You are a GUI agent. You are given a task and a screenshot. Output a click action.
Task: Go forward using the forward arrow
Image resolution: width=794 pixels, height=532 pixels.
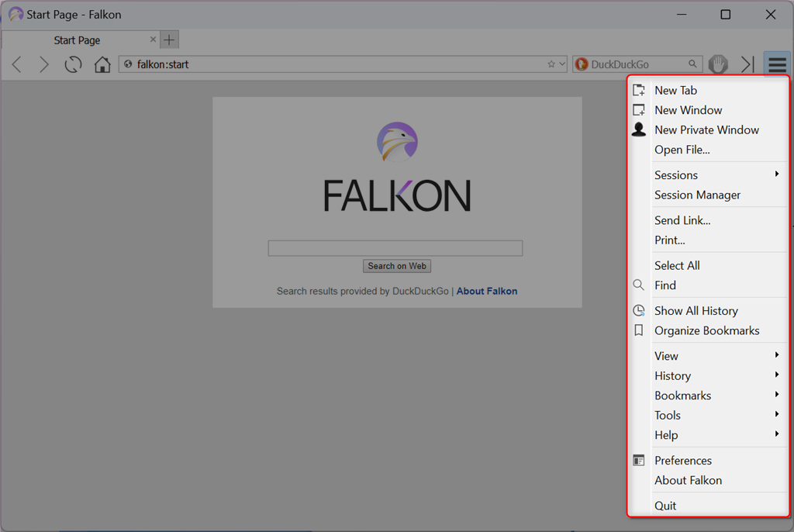pos(44,64)
